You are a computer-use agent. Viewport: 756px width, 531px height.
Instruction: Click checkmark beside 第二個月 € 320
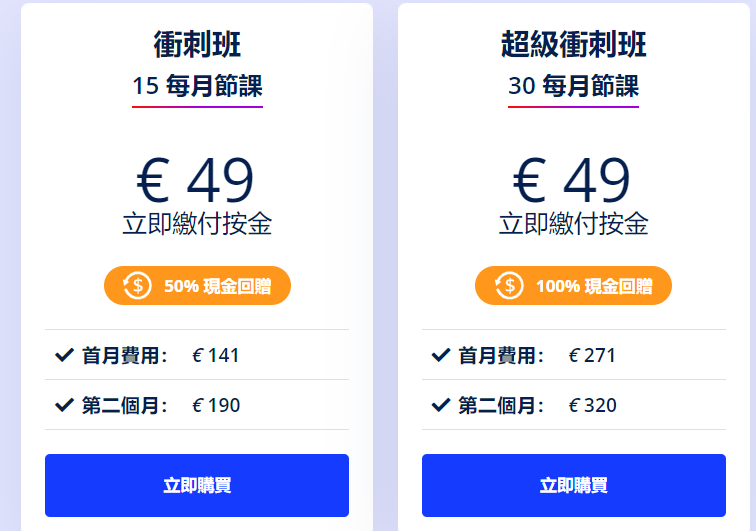[x=441, y=405]
